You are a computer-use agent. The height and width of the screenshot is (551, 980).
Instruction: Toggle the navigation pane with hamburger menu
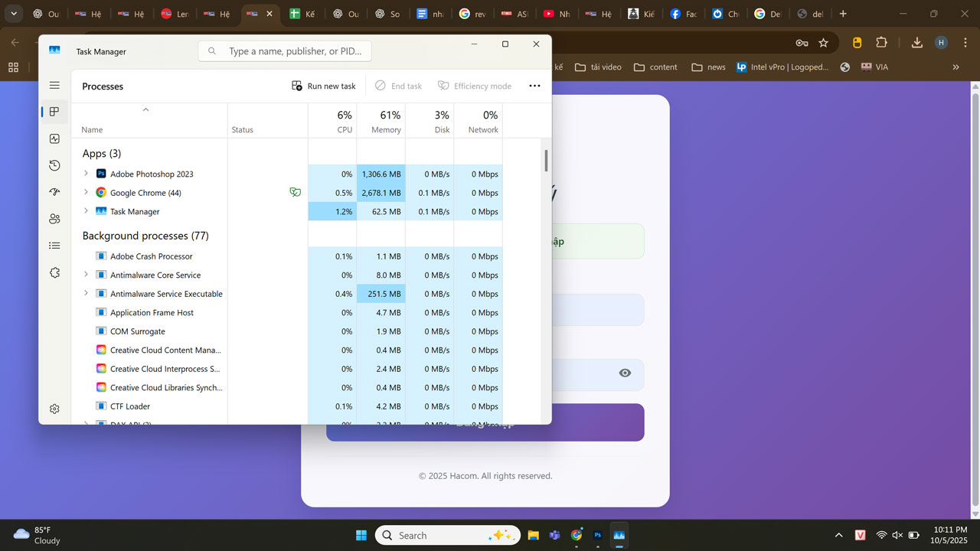[54, 85]
